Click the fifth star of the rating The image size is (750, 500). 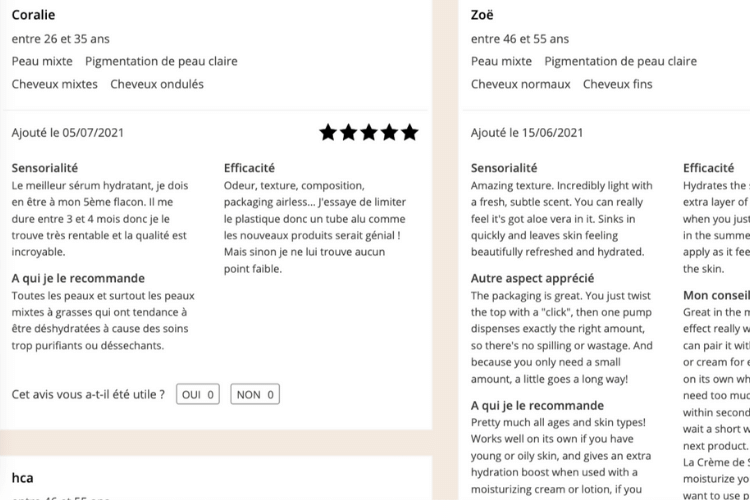click(410, 133)
